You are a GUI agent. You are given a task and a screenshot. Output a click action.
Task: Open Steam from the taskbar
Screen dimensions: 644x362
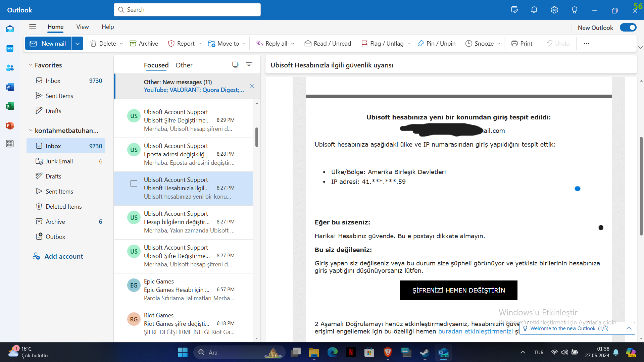tap(425, 353)
